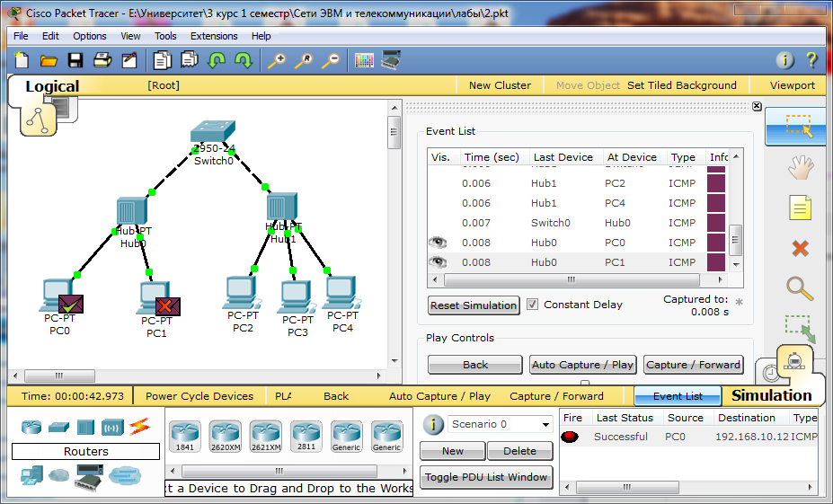Image resolution: width=833 pixels, height=504 pixels.
Task: Open the Options menu
Action: 90,36
